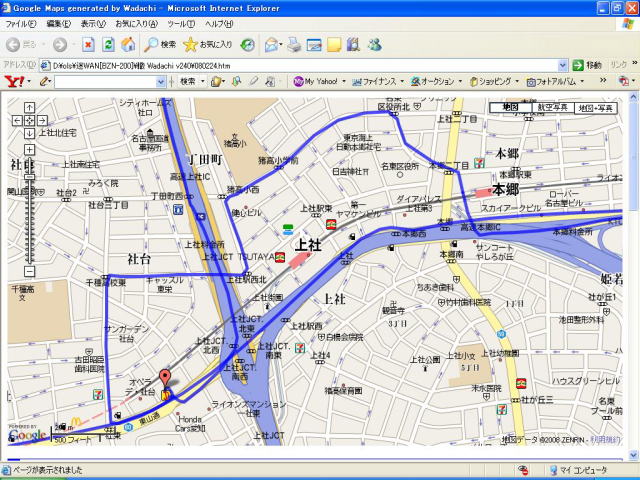This screenshot has height=480, width=640.
Task: Click the Go green arrow button
Action: click(x=578, y=65)
